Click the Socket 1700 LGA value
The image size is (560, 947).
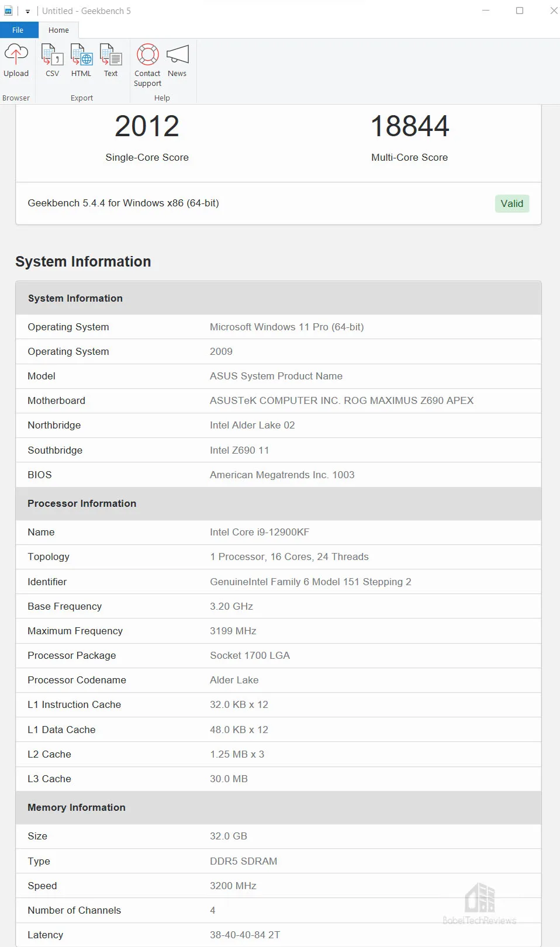[250, 655]
